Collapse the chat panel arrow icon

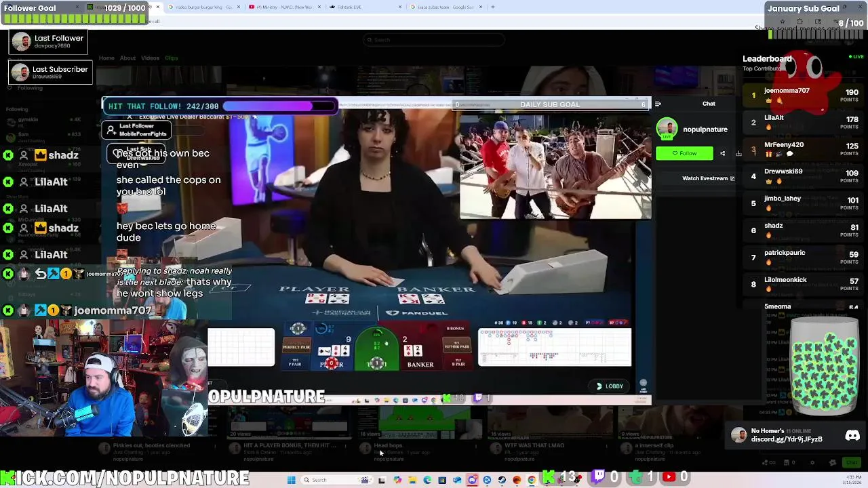pos(658,104)
